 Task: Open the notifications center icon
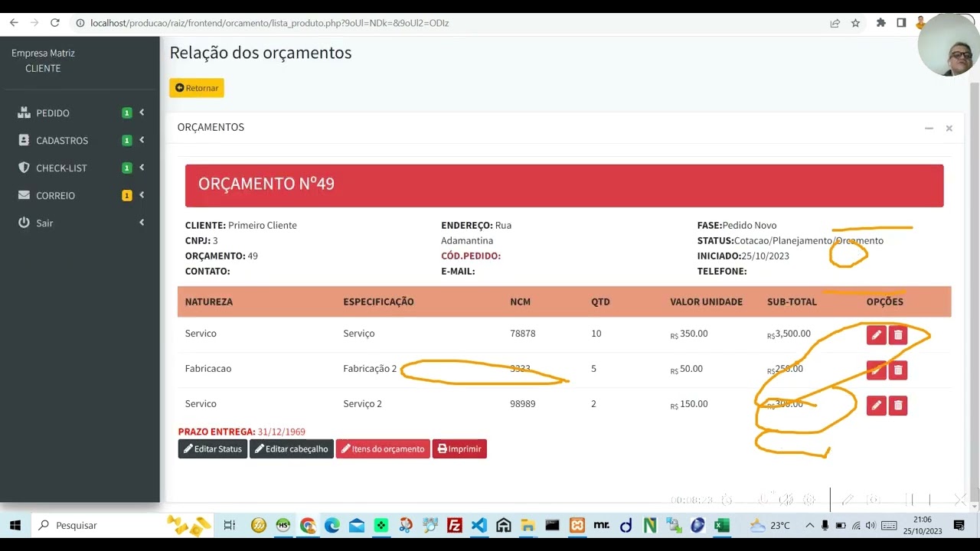coord(959,525)
